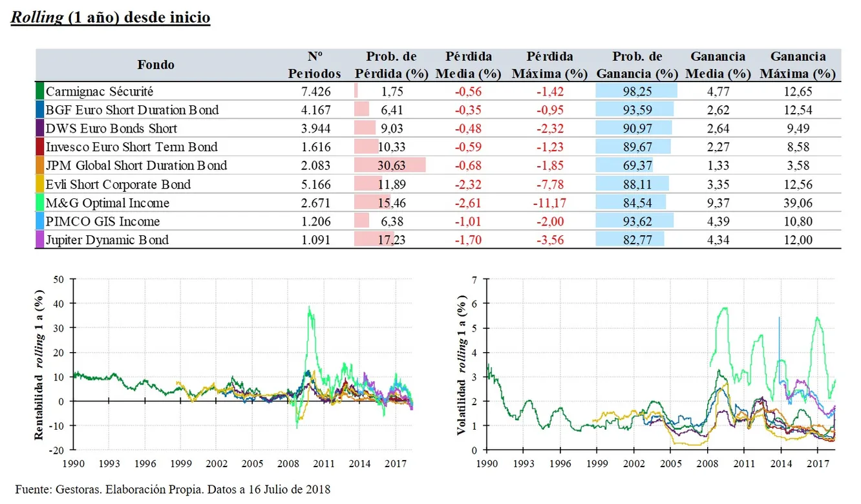The height and width of the screenshot is (504, 861).
Task: Select the Nº Periodos column header
Action: tap(315, 65)
